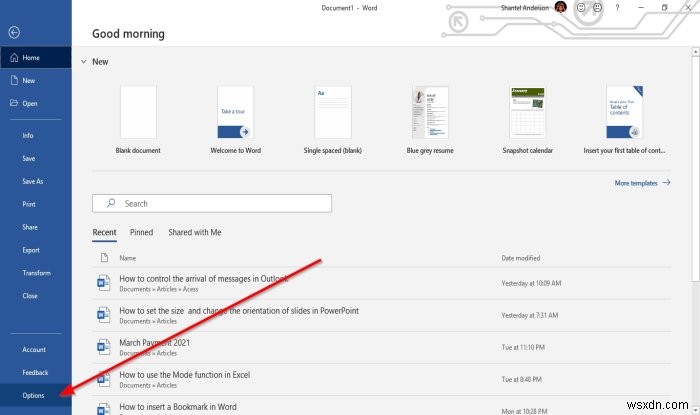Click Word icon beside Outlook messages document
Image resolution: width=700 pixels, height=415 pixels.
(103, 283)
